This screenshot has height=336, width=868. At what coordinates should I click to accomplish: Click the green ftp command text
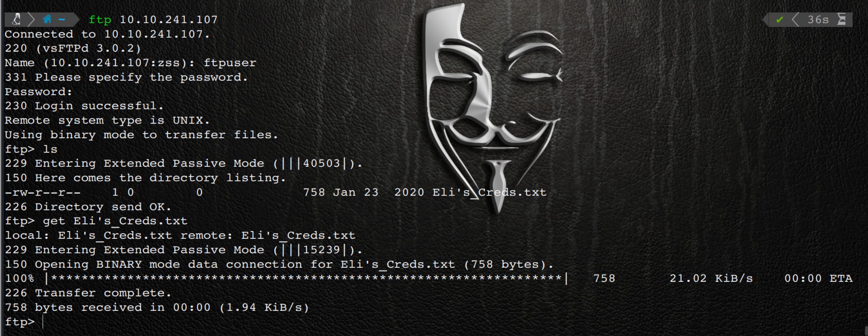100,20
